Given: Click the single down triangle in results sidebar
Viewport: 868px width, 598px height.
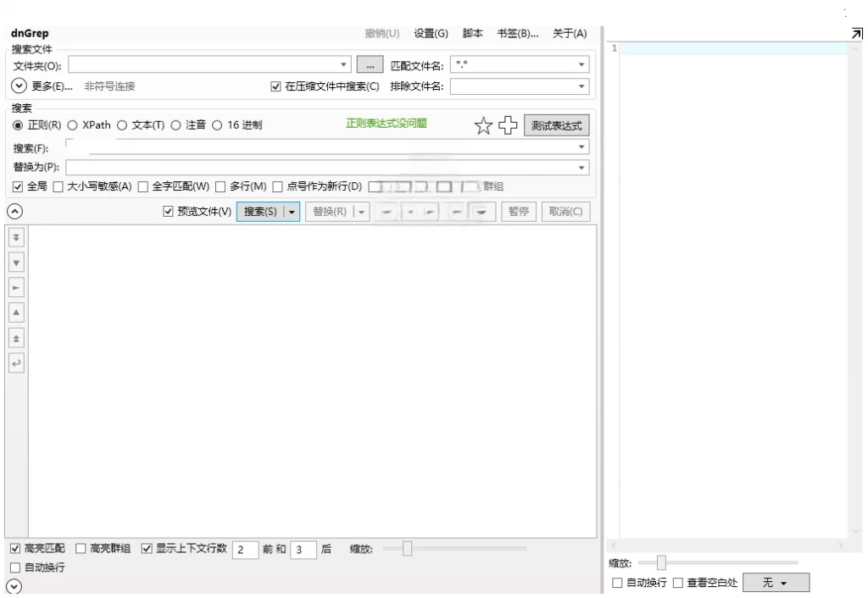Looking at the screenshot, I should pos(17,263).
